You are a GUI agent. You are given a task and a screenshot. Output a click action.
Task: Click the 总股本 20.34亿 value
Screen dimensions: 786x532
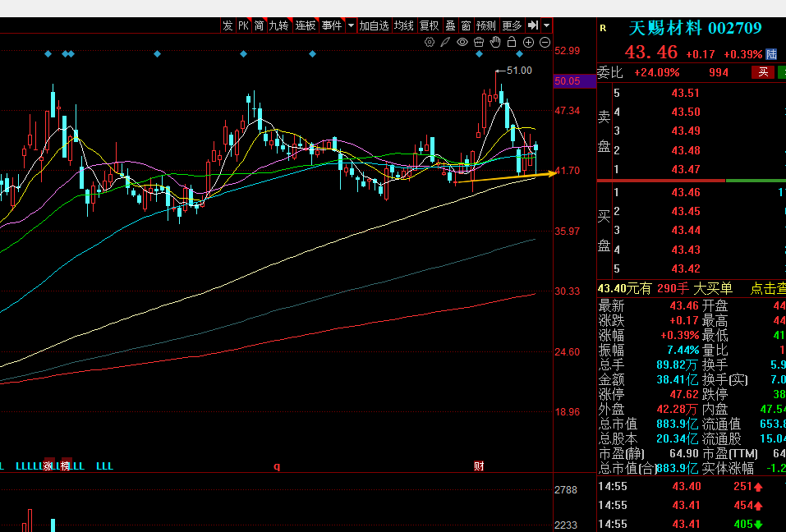click(x=677, y=439)
